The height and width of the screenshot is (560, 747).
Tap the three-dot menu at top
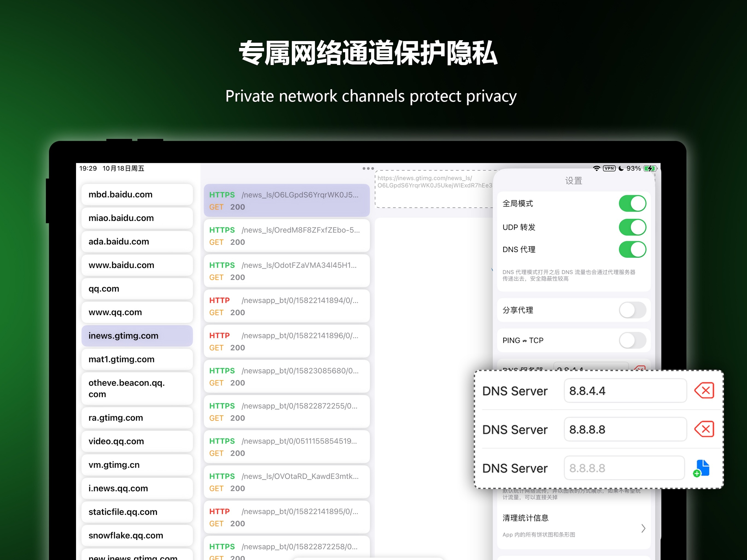tap(368, 168)
